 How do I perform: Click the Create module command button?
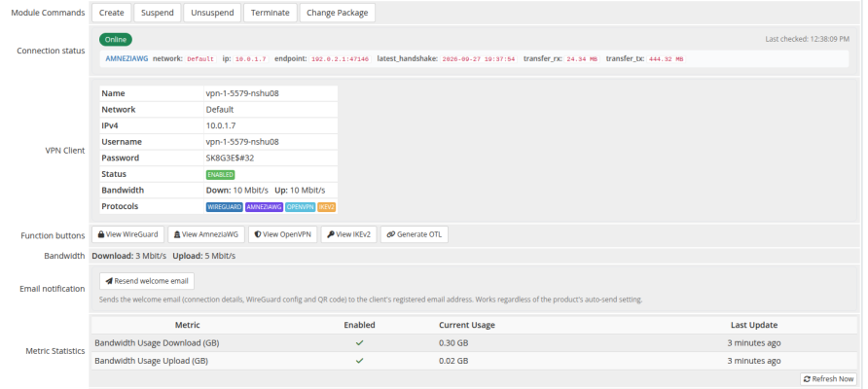(x=111, y=13)
